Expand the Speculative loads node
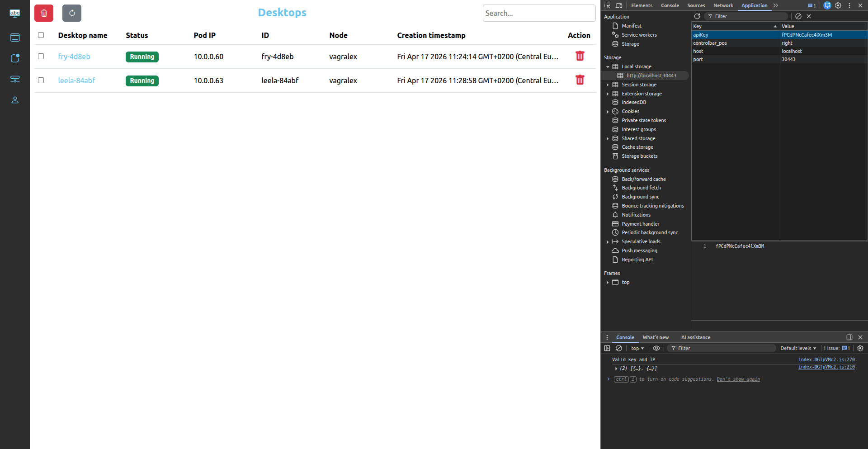868x449 pixels. pos(608,241)
